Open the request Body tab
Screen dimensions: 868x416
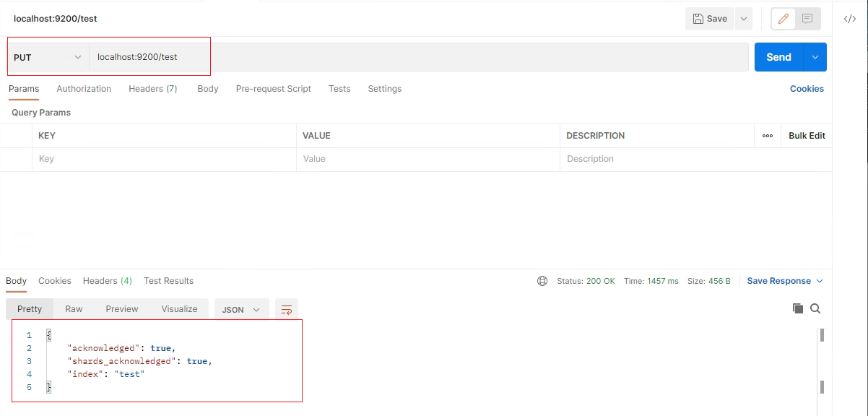[x=208, y=89]
